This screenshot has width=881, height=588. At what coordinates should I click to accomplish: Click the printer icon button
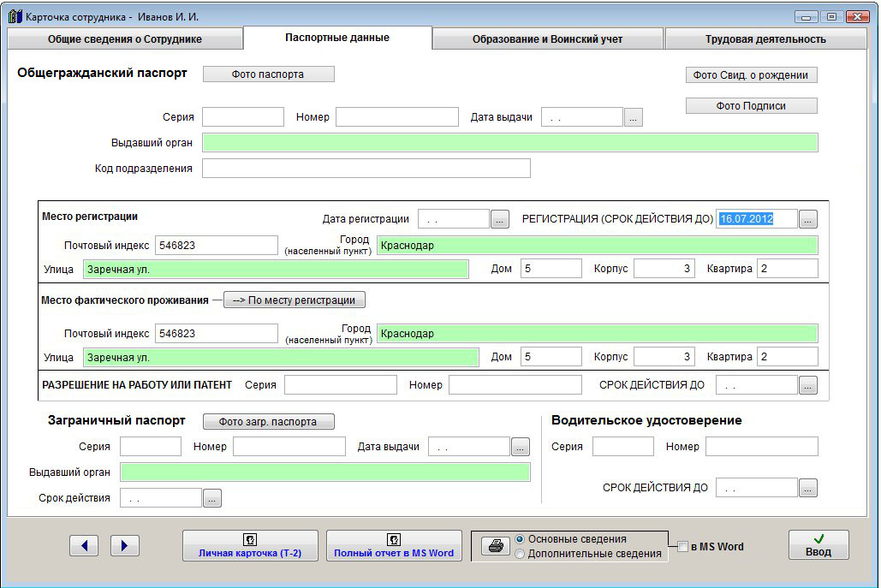click(496, 546)
